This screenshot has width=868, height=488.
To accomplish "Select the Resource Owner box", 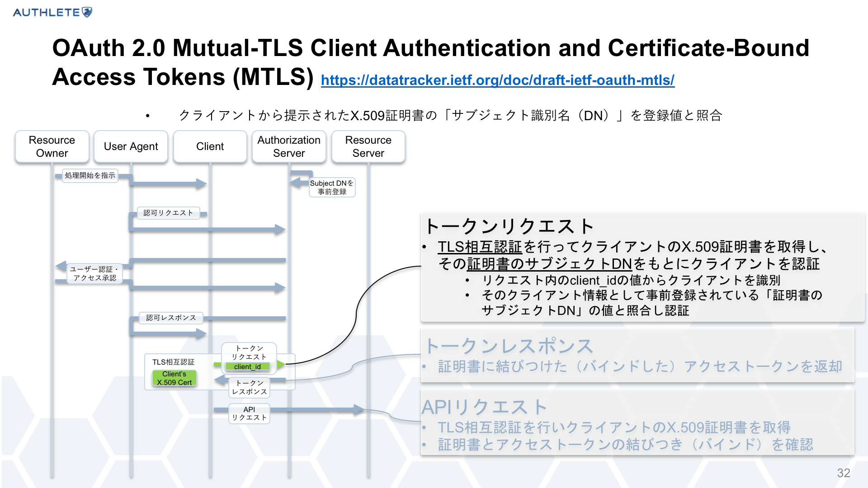I will coord(52,146).
